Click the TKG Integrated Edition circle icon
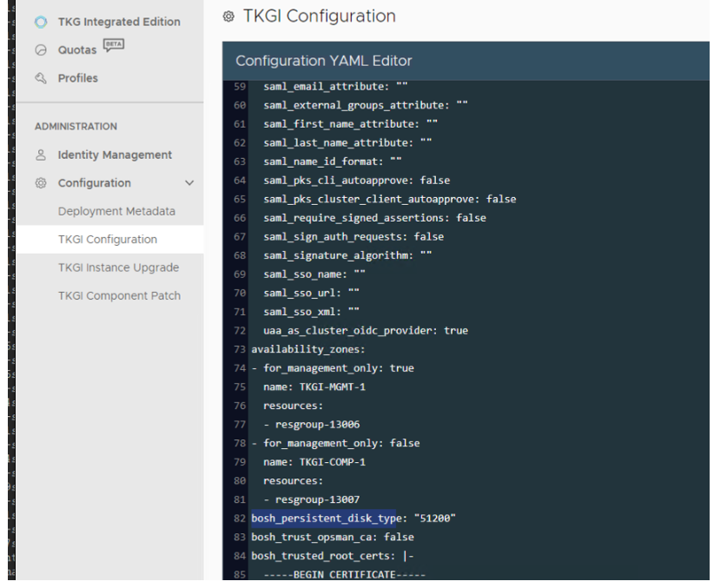The height and width of the screenshot is (588, 727). point(41,22)
